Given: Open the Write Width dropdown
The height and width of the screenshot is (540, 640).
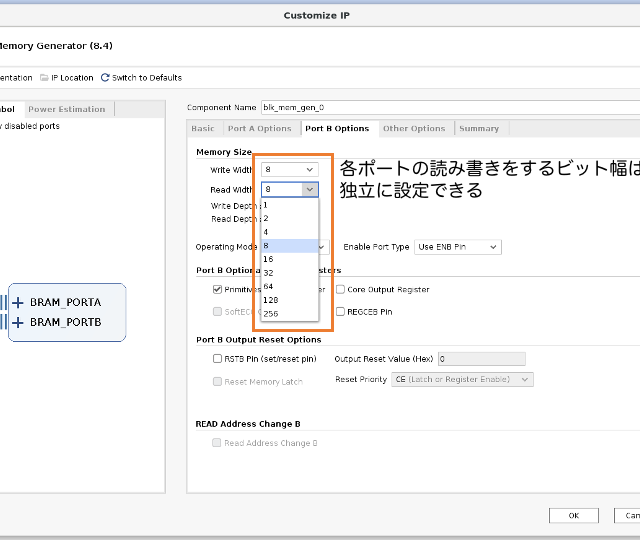Looking at the screenshot, I should tap(290, 170).
